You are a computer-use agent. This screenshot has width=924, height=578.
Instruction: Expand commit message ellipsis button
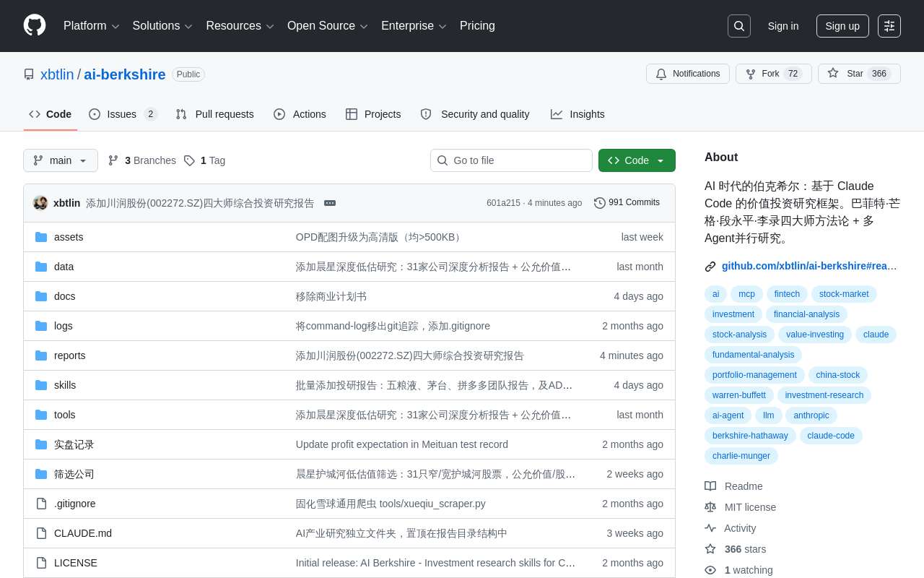click(330, 203)
